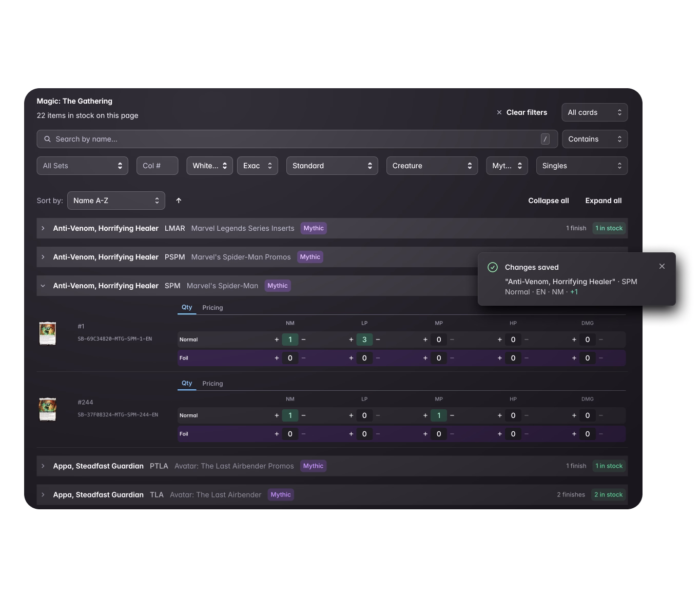This screenshot has width=700, height=598.
Task: Open the card #244 thumbnail image
Action: (48, 409)
